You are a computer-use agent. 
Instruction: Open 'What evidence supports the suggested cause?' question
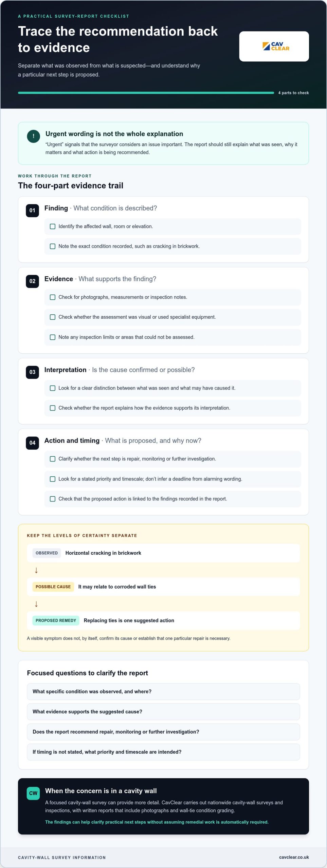[x=163, y=712]
